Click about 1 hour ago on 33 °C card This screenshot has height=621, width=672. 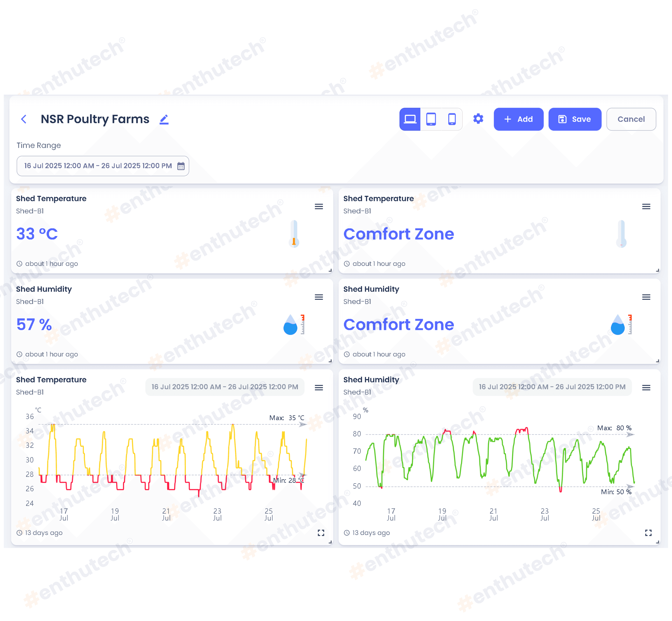point(51,264)
